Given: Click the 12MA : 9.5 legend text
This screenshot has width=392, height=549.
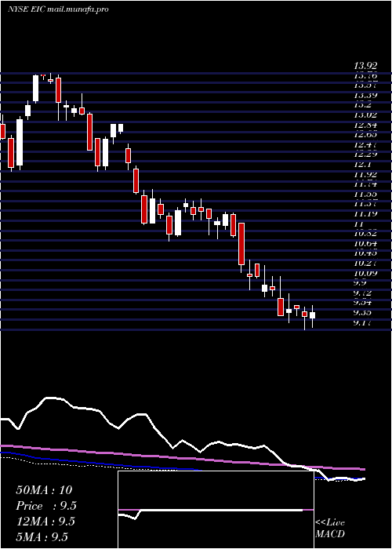Looking at the screenshot, I should tap(45, 522).
